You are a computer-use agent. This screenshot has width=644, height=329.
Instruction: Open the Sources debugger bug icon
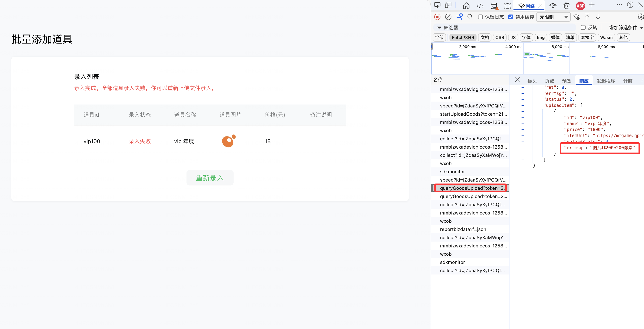point(507,5)
